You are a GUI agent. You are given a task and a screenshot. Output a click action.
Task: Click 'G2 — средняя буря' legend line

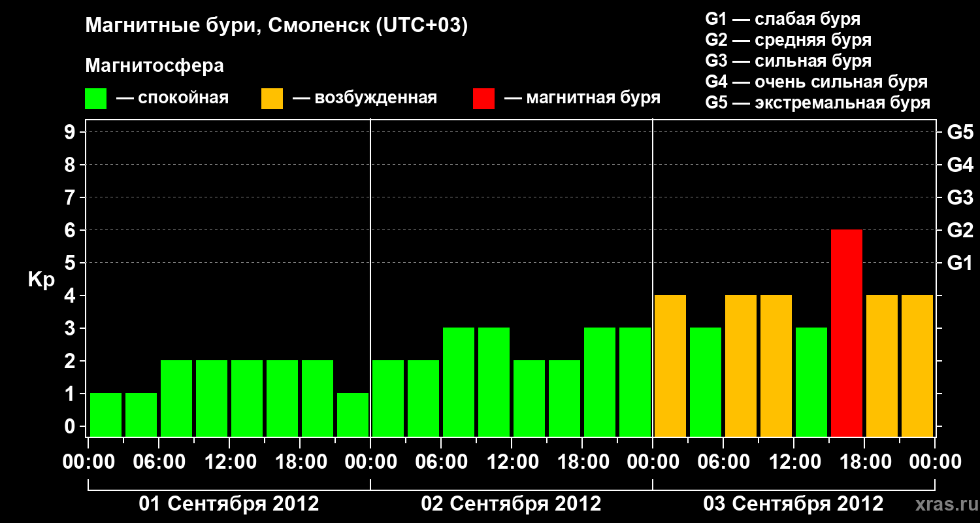[x=789, y=40]
